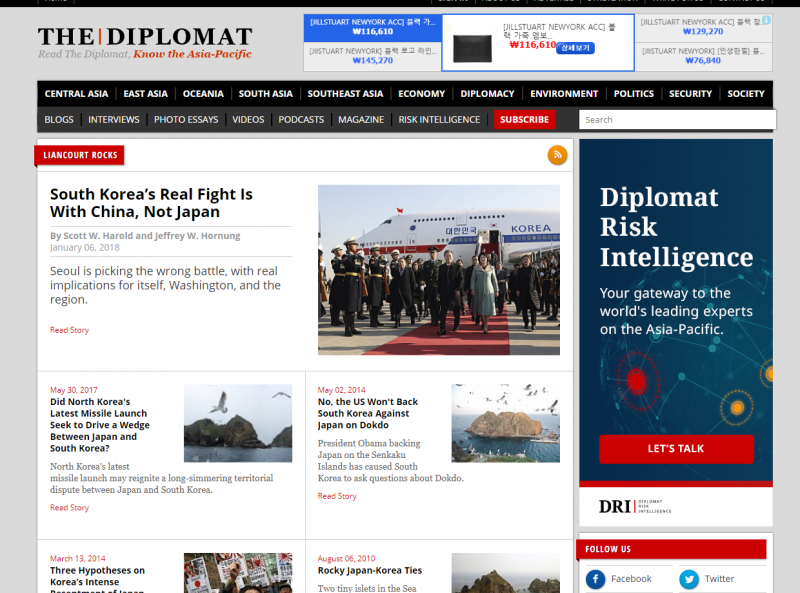Go to the Security section
The image size is (800, 593).
point(690,94)
